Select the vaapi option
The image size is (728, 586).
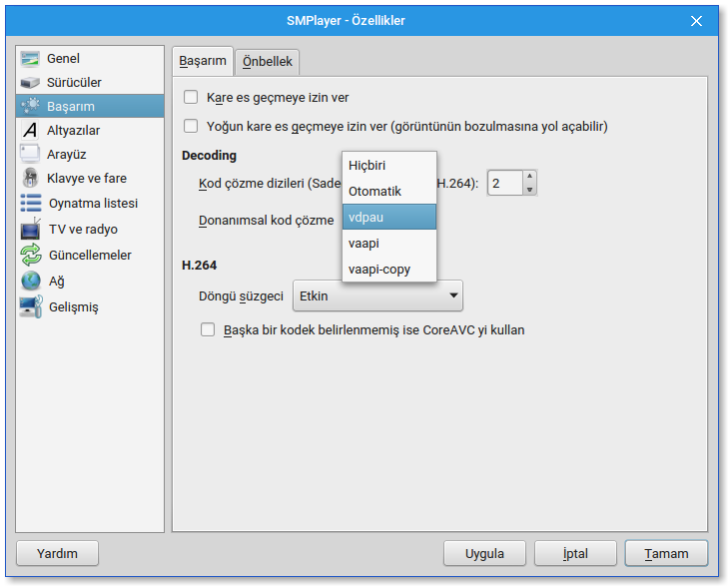pos(389,244)
